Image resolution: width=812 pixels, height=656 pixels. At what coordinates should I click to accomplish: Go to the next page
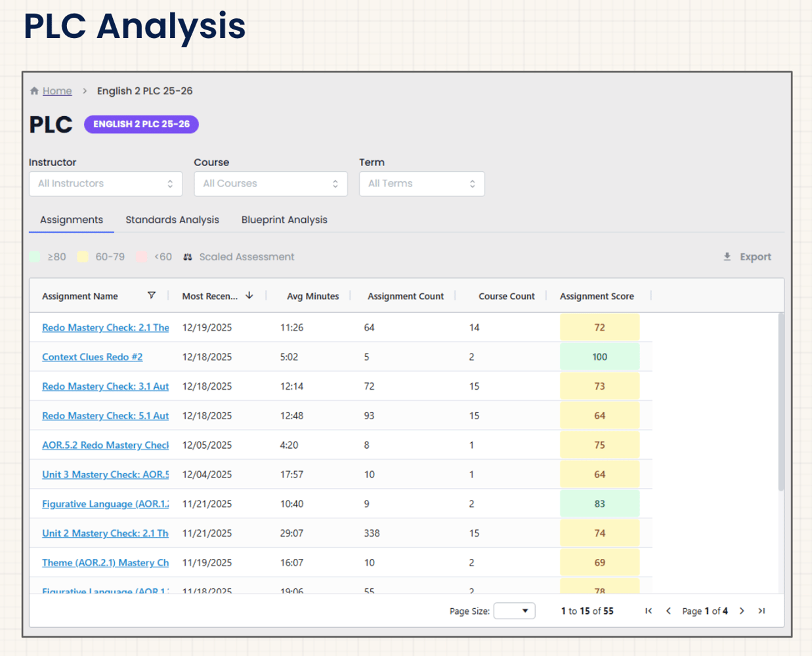pos(742,611)
